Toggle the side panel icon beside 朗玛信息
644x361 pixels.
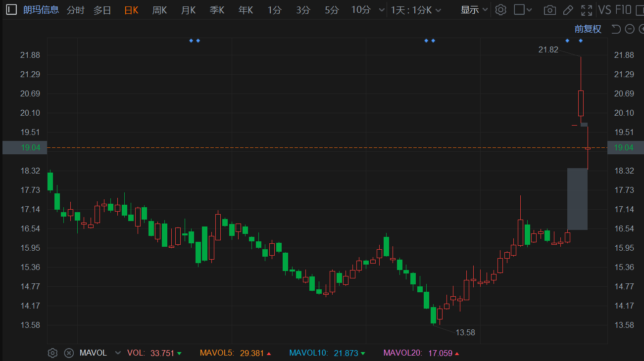pos(11,9)
